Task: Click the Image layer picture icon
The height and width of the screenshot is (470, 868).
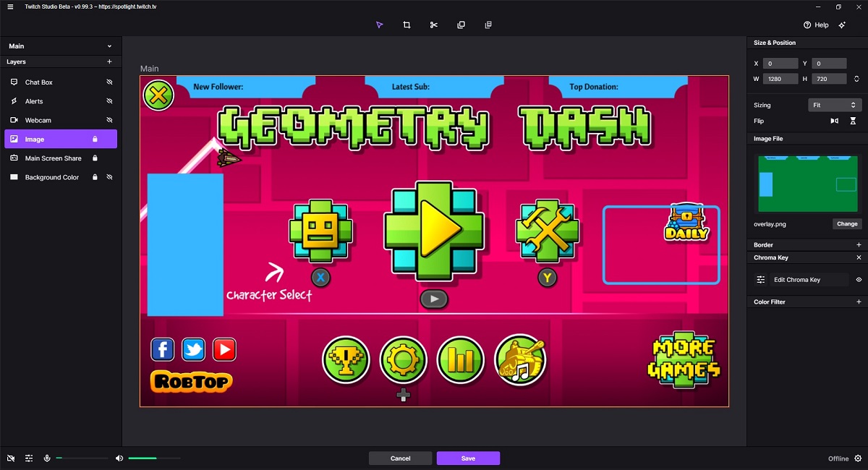Action: 14,139
